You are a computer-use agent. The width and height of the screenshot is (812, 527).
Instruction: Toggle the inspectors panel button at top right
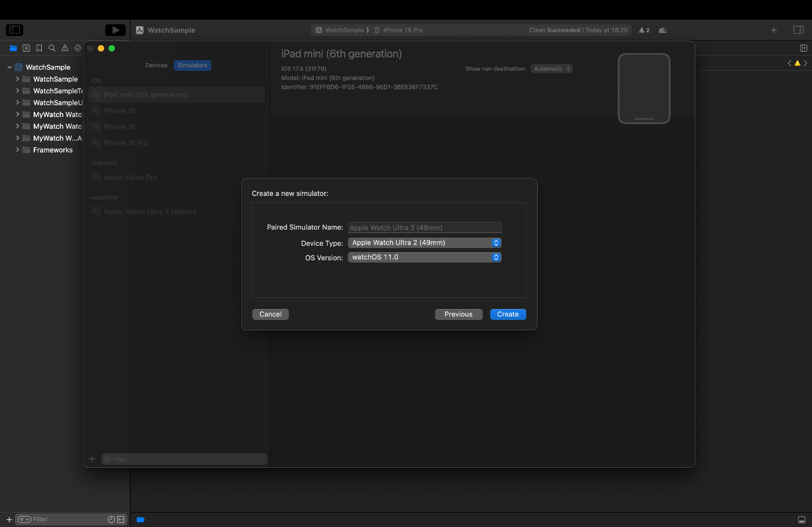(x=799, y=30)
